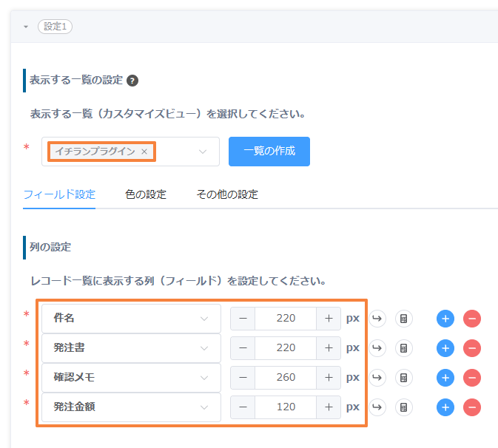Viewport: 498px width, 448px height.
Task: Open the 発注金額 field dropdown
Action: tap(131, 407)
